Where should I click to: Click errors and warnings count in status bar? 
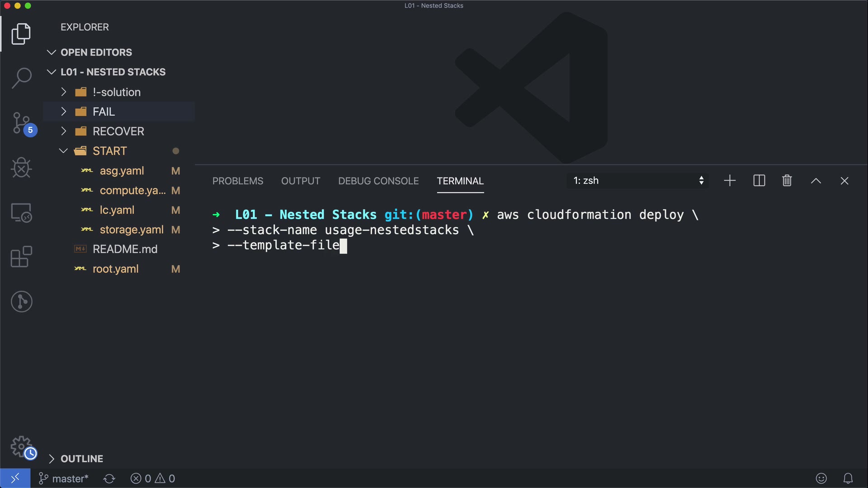(153, 479)
